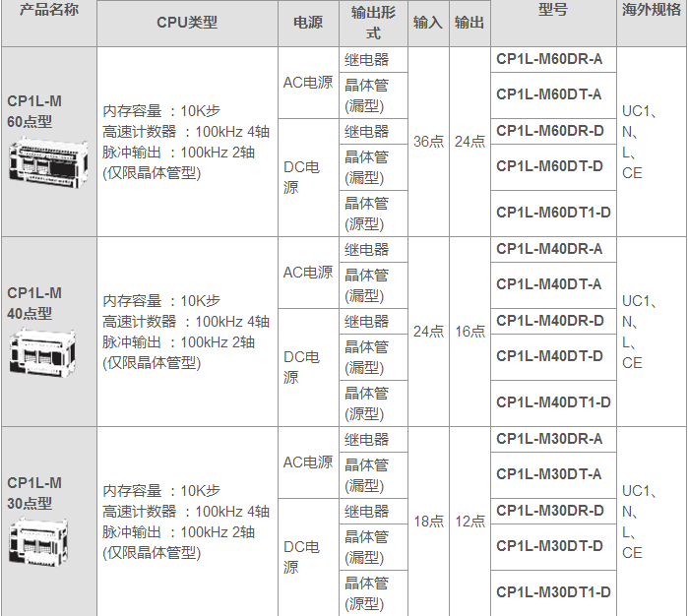Image resolution: width=688 pixels, height=616 pixels.
Task: Select the CP1L-M40DT-D model
Action: point(549,356)
